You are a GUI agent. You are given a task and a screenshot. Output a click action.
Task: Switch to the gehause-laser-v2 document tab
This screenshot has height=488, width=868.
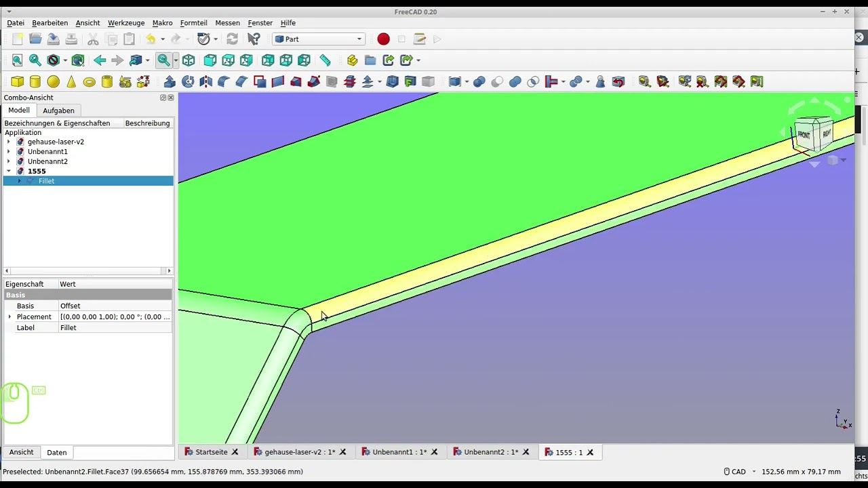299,452
